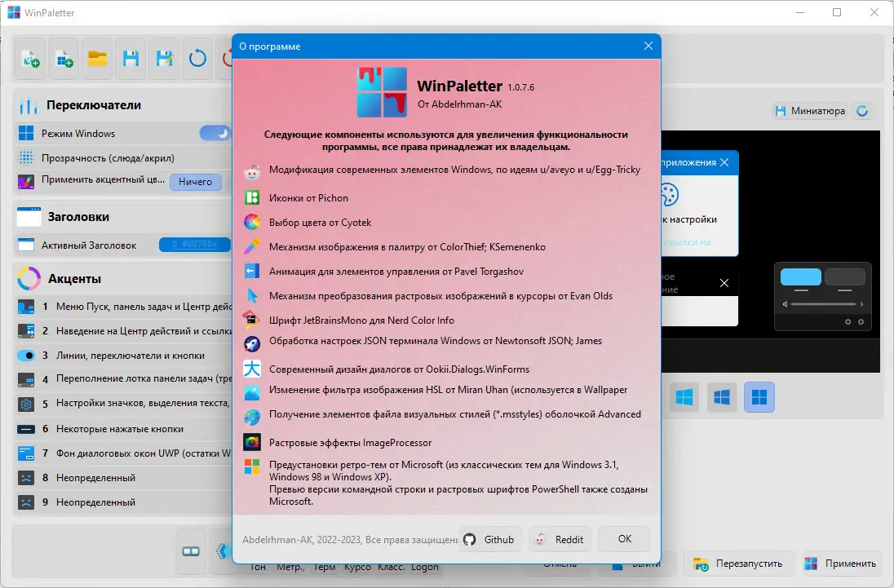Open the Ничего accent color option button
Viewport: 894px width, 588px height.
(x=196, y=182)
